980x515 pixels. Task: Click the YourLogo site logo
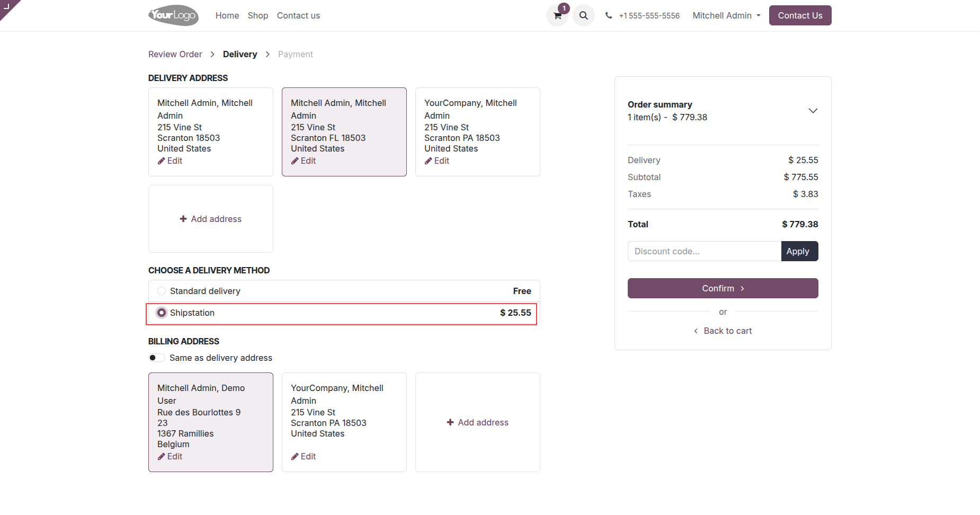[173, 15]
